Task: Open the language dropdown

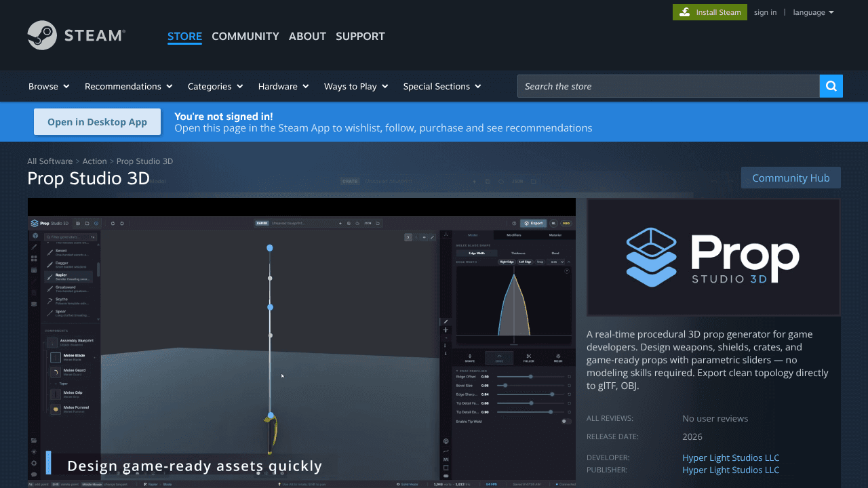Action: pyautogui.click(x=813, y=12)
